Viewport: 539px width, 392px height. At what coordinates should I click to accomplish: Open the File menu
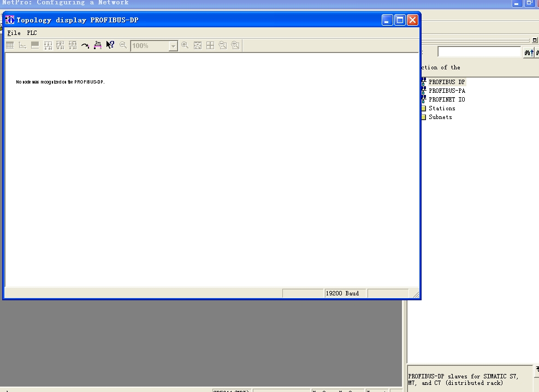pyautogui.click(x=14, y=33)
